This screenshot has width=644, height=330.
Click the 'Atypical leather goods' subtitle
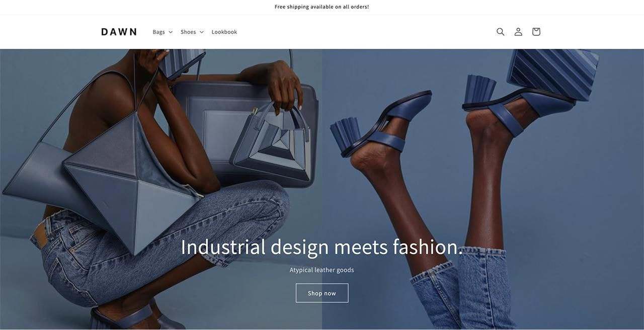click(322, 270)
